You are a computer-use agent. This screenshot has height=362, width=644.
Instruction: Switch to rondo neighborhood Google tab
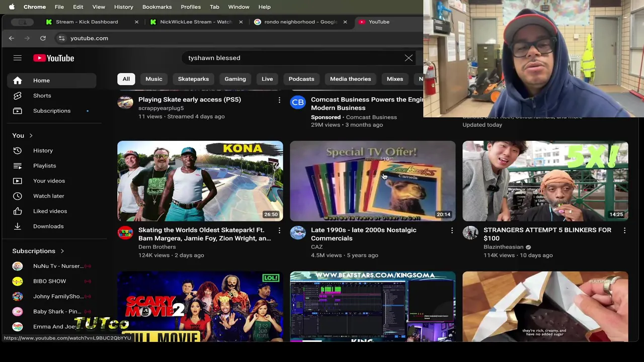(x=300, y=22)
